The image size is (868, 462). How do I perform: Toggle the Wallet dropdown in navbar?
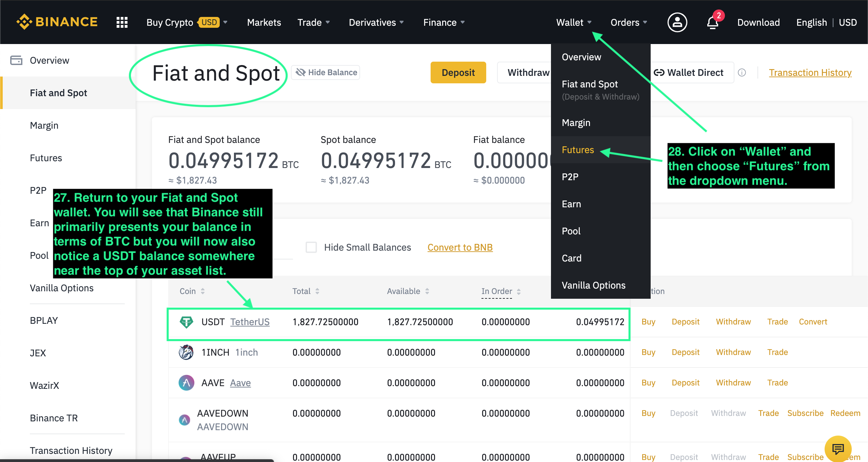(574, 22)
